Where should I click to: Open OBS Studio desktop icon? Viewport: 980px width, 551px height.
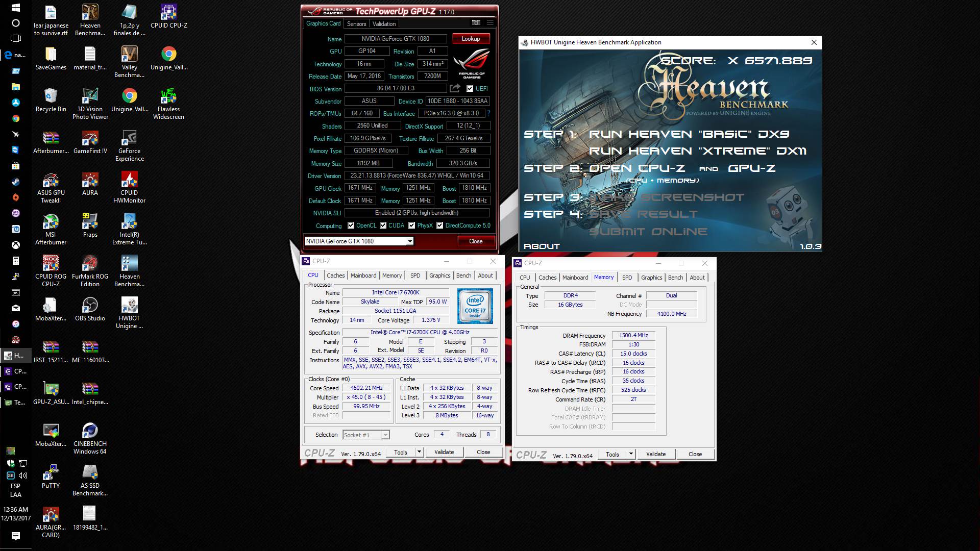(x=90, y=309)
